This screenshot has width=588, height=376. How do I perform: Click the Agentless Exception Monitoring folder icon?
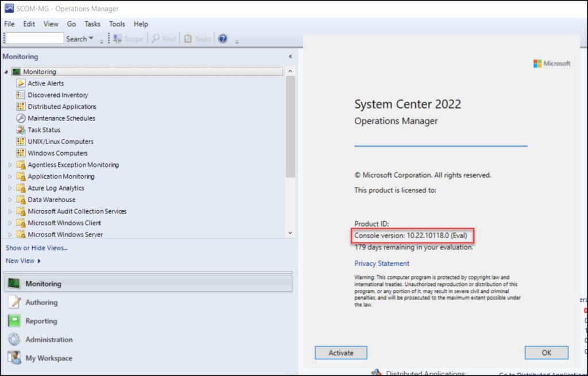(x=21, y=165)
